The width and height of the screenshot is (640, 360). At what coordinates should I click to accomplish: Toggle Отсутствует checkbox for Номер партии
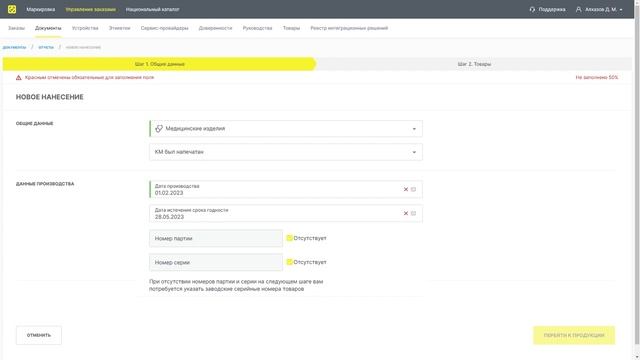(289, 238)
